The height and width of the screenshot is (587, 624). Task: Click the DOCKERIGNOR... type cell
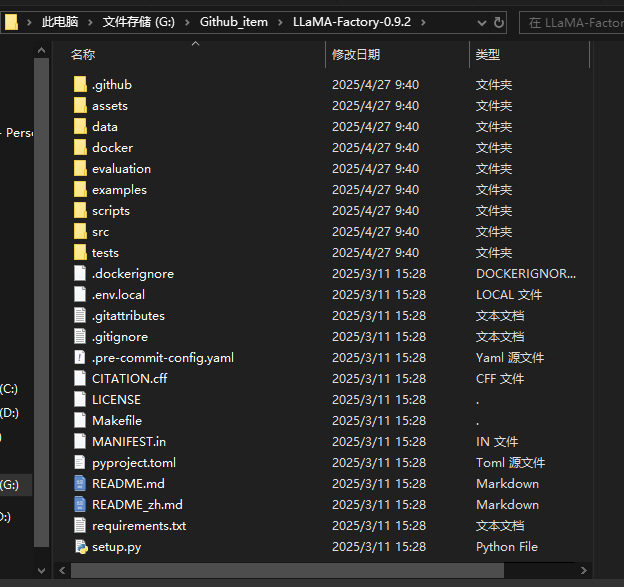[x=526, y=274]
